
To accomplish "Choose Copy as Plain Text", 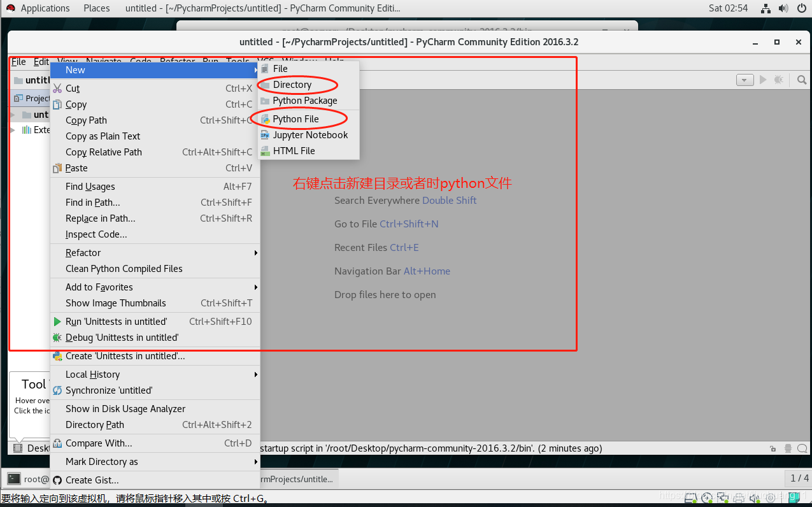I will coord(155,136).
